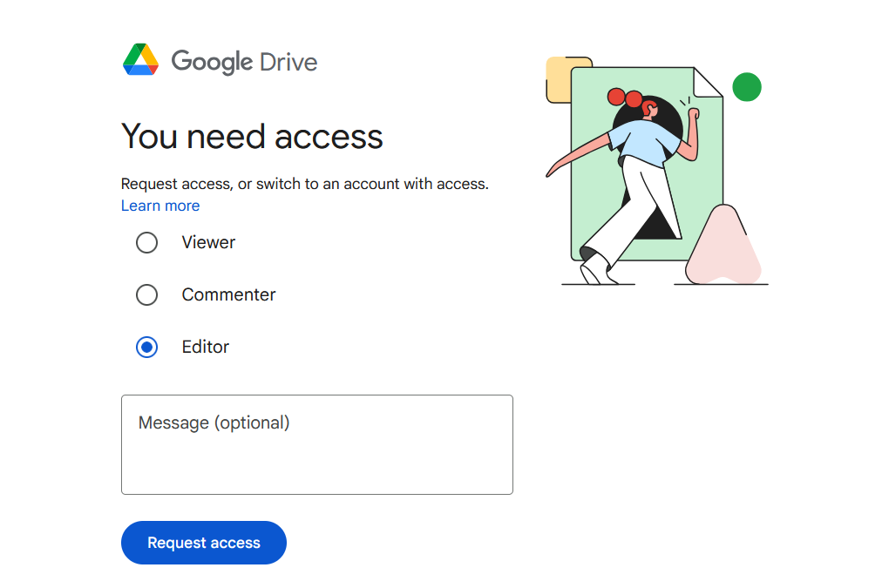Click the "Viewer" option label text
Image resolution: width=882 pixels, height=588 pixels.
point(208,242)
